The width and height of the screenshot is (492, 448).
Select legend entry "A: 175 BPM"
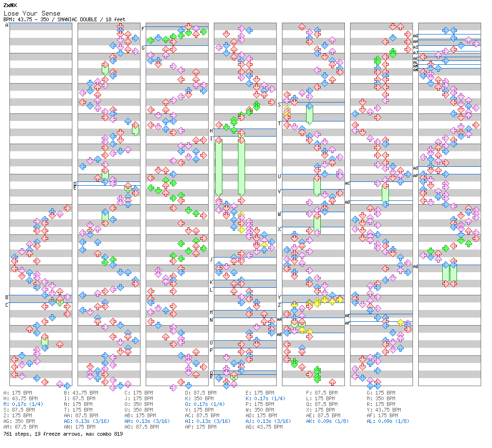[x=18, y=393]
